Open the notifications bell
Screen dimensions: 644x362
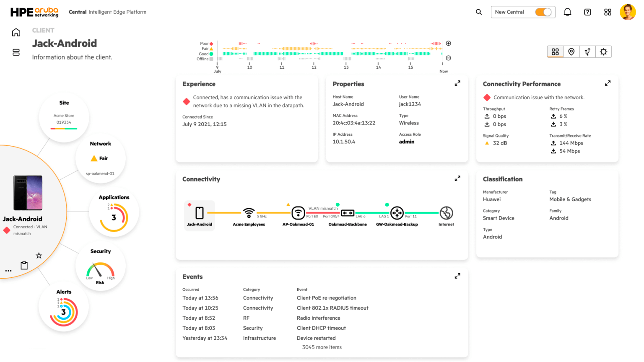tap(567, 12)
